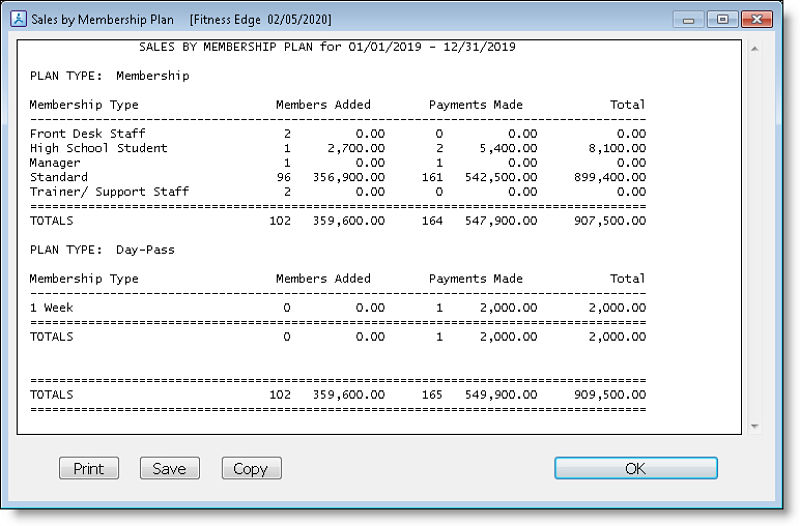Click the scroll up arrow
The height and width of the screenshot is (526, 800).
755,49
